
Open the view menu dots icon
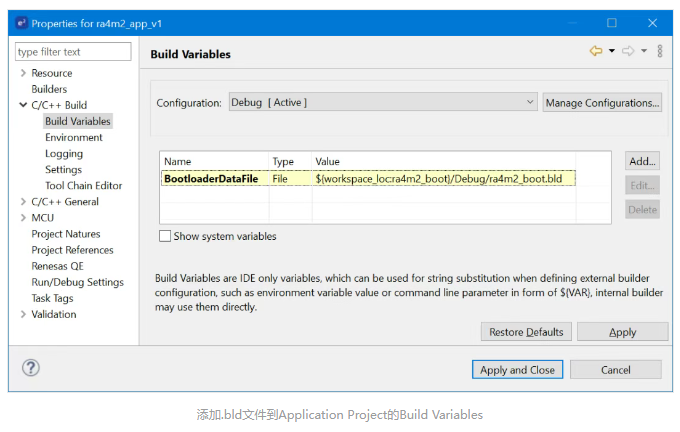(660, 51)
